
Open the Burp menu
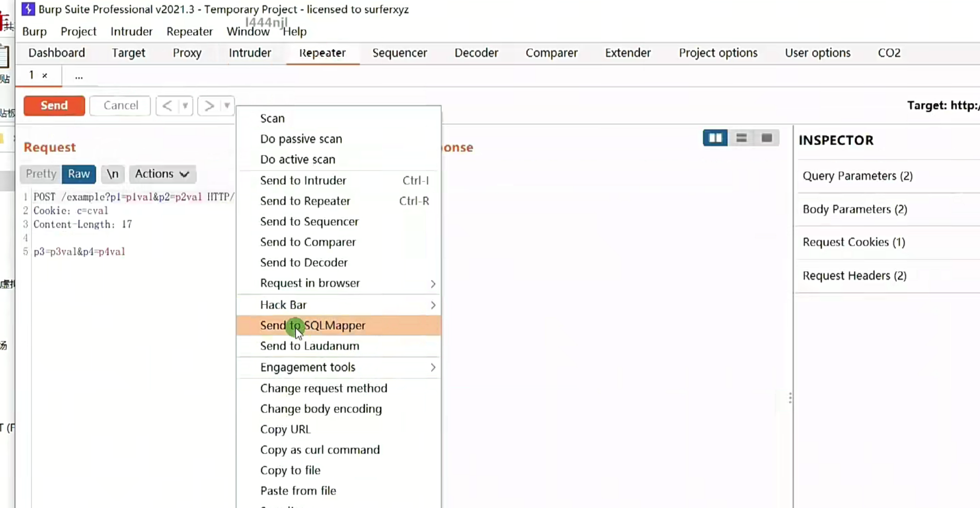(x=34, y=32)
